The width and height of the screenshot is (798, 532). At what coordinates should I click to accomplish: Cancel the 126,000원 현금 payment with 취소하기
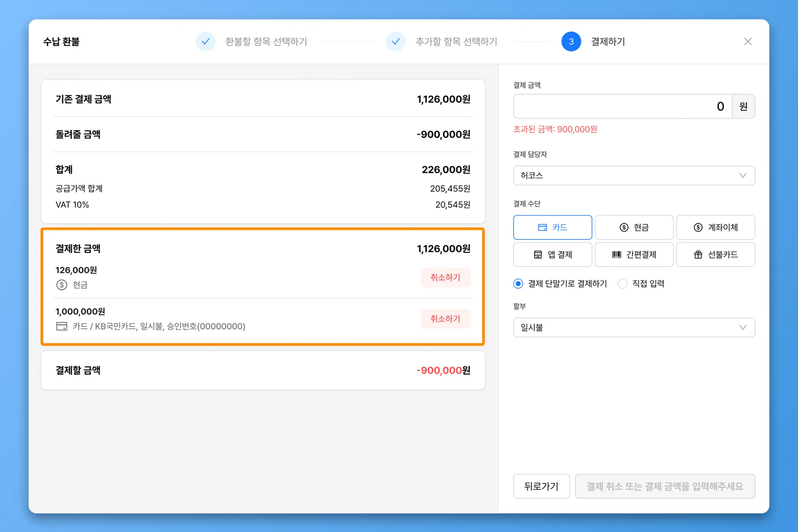click(445, 277)
